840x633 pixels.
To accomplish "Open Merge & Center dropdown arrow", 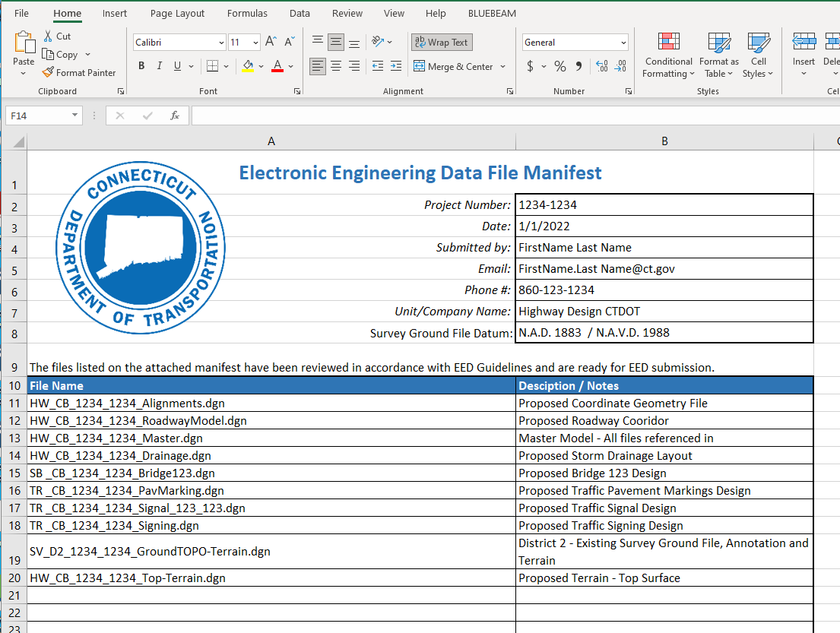I will click(502, 66).
